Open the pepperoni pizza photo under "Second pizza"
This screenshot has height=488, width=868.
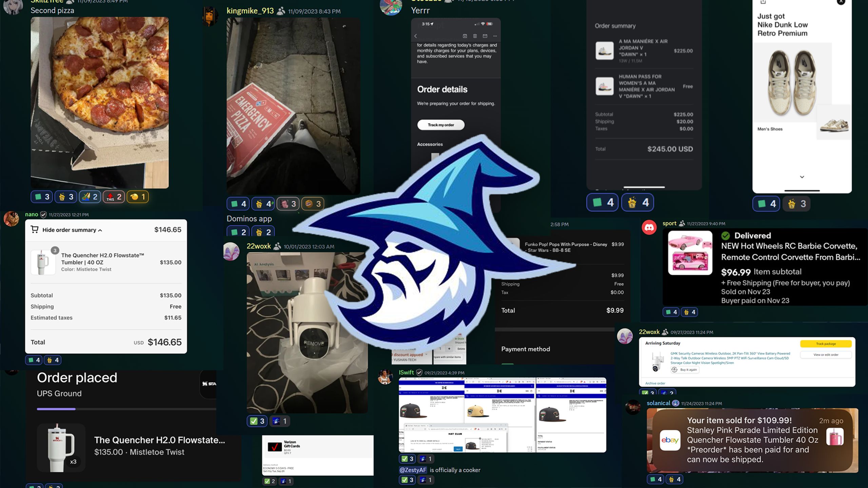(x=100, y=103)
